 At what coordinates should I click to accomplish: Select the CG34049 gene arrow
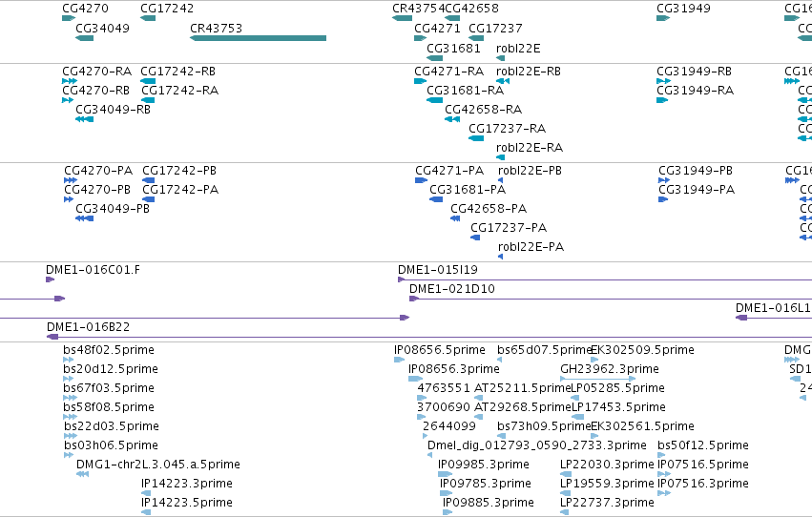pos(84,38)
